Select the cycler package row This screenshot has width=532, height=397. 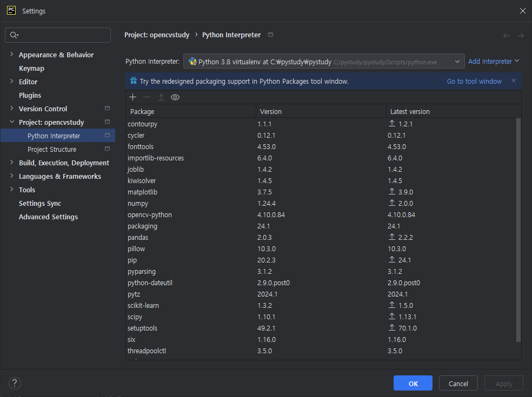pyautogui.click(x=321, y=135)
